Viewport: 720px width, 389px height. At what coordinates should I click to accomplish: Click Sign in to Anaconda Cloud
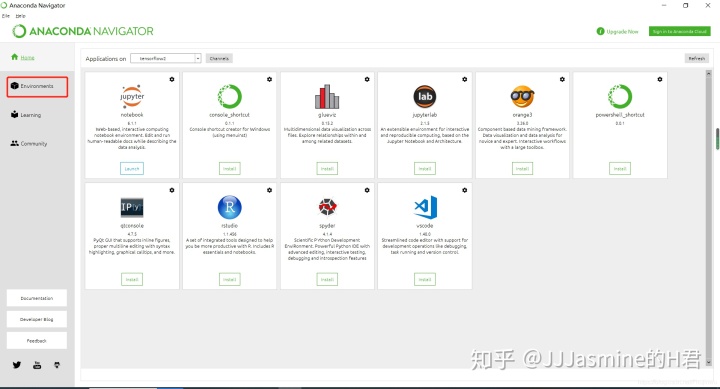coord(680,31)
